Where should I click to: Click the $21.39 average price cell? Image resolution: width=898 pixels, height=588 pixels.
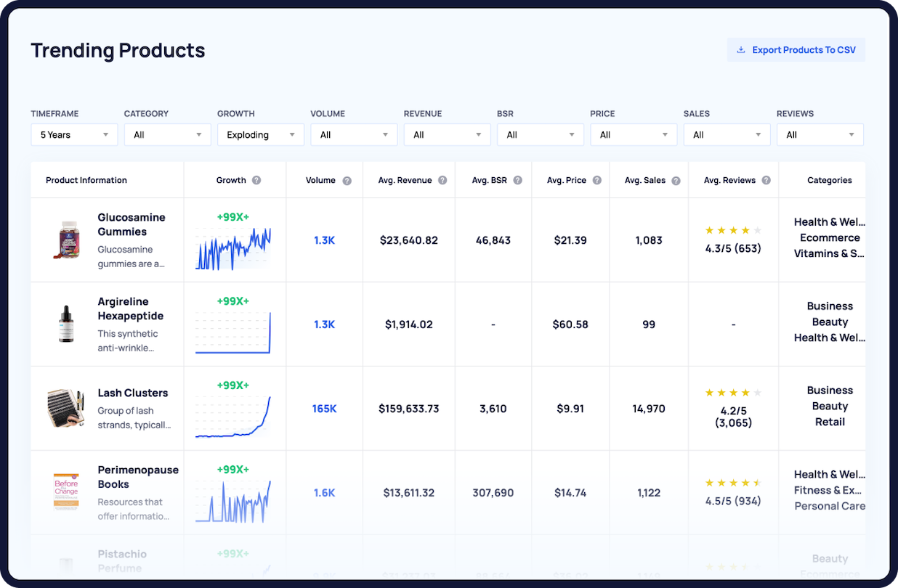[570, 240]
